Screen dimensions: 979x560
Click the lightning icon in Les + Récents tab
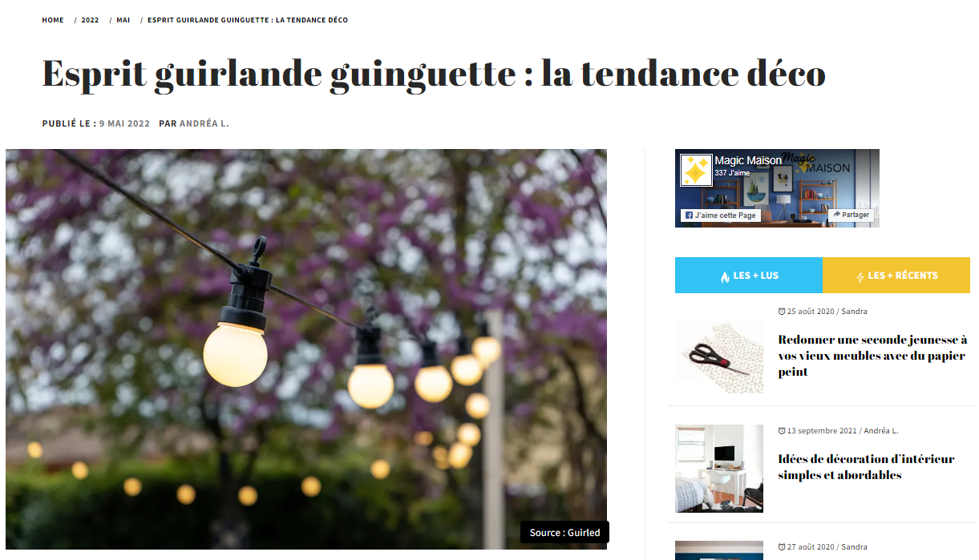click(x=860, y=277)
